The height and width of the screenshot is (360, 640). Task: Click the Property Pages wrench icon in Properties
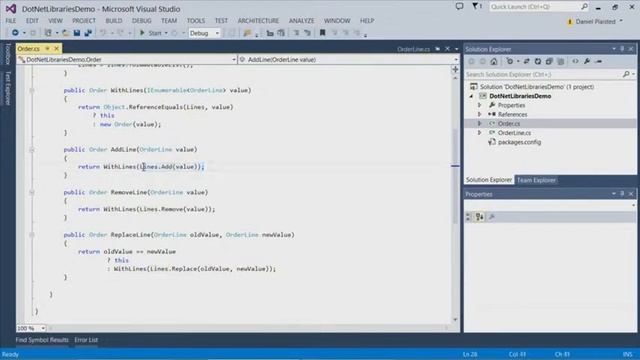[492, 217]
